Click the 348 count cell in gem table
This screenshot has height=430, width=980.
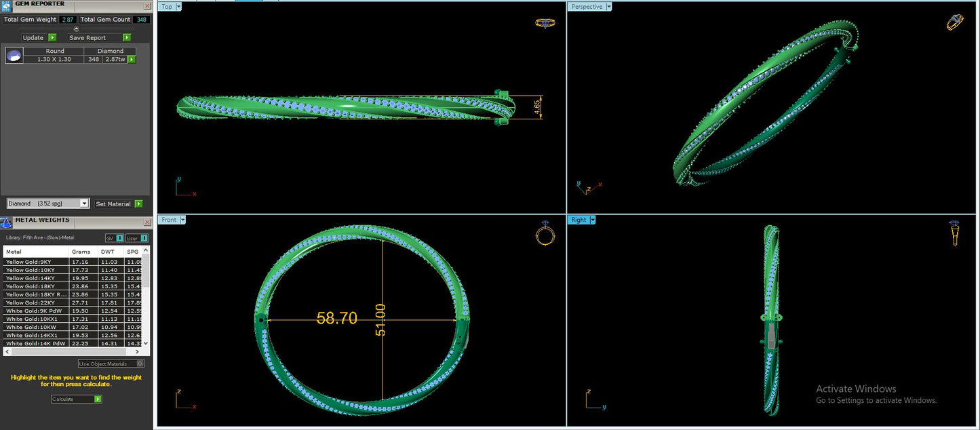click(x=93, y=59)
